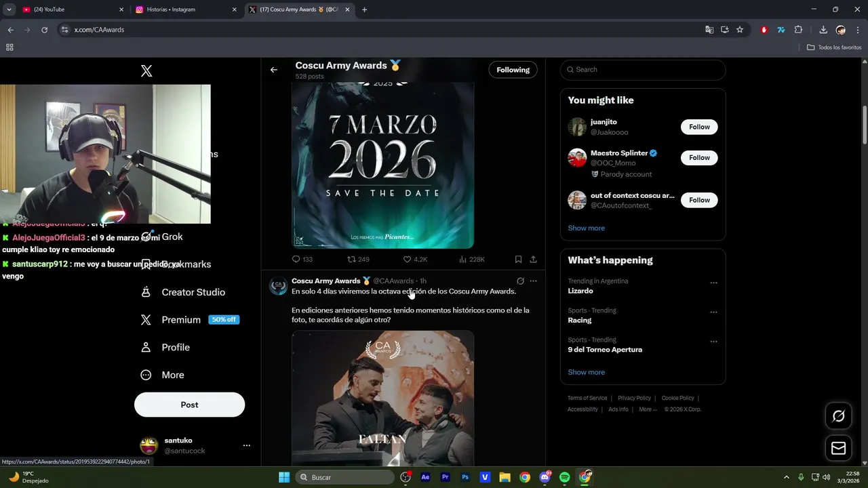The image size is (868, 488).
Task: Open Accessibility footer link
Action: point(583,409)
